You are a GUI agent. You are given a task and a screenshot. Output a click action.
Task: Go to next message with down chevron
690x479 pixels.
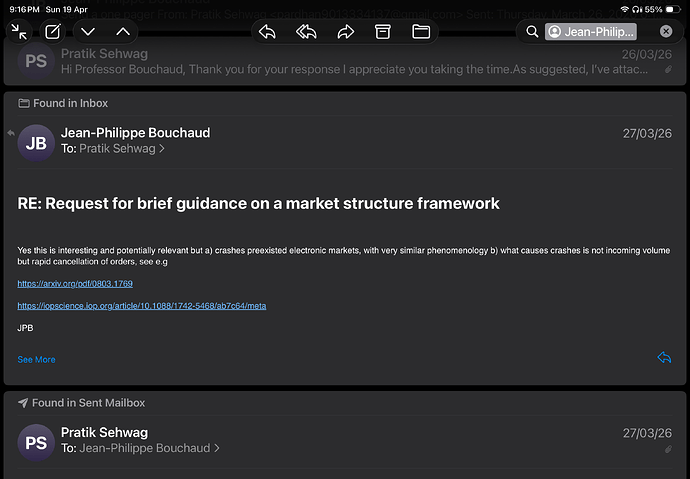pos(88,32)
